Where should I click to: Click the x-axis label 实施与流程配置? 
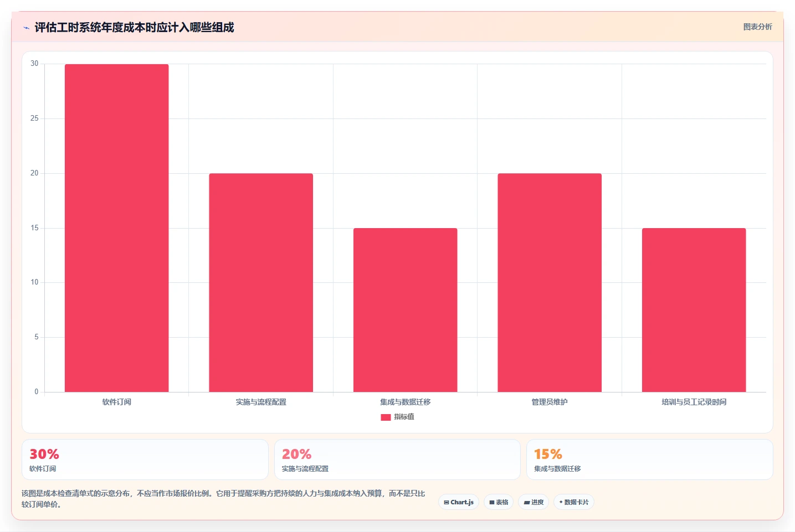261,402
